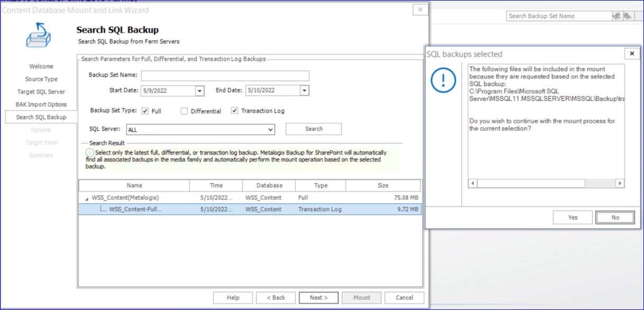Sort results by Type column header
This screenshot has height=310, width=644.
coord(321,186)
